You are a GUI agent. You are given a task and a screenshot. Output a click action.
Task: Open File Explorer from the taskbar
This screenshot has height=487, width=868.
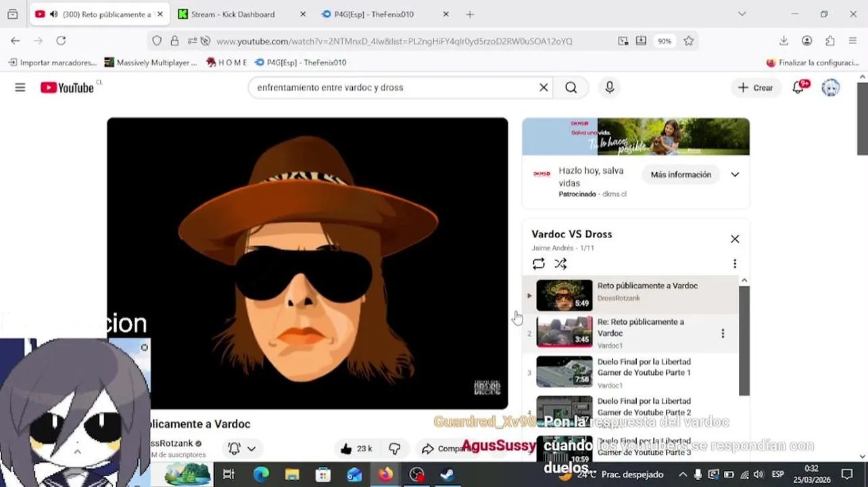[x=292, y=474]
